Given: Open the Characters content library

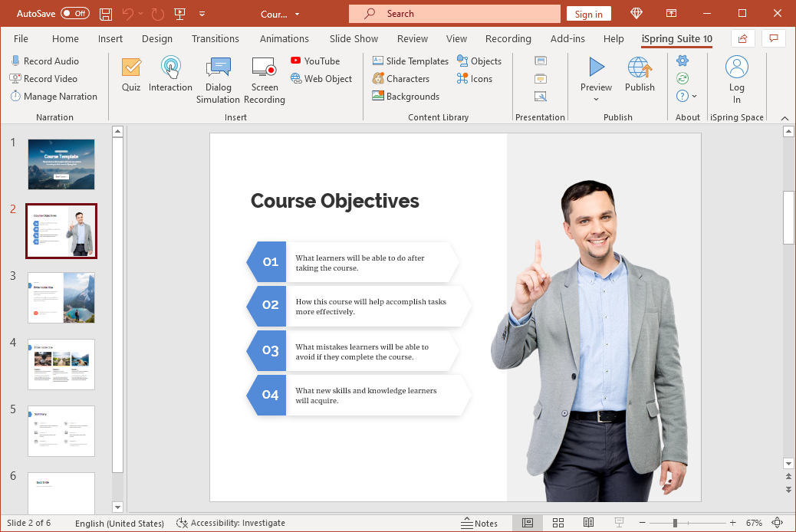Looking at the screenshot, I should 401,78.
